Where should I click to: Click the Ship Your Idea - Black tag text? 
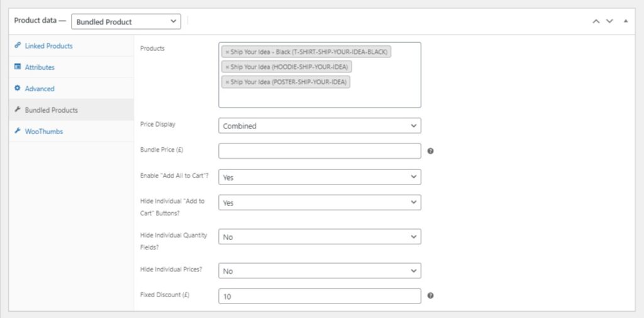[309, 52]
